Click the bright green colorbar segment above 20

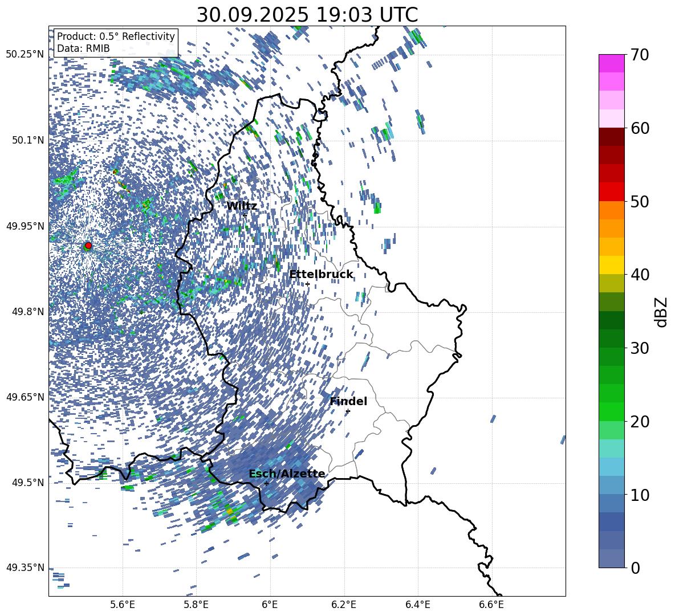[x=611, y=411]
